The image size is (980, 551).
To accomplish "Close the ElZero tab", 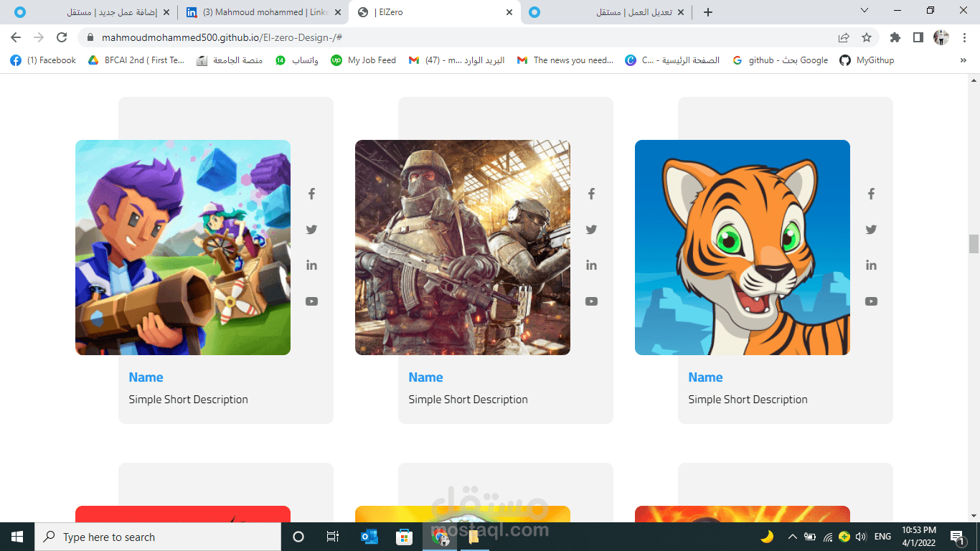I will tap(509, 12).
